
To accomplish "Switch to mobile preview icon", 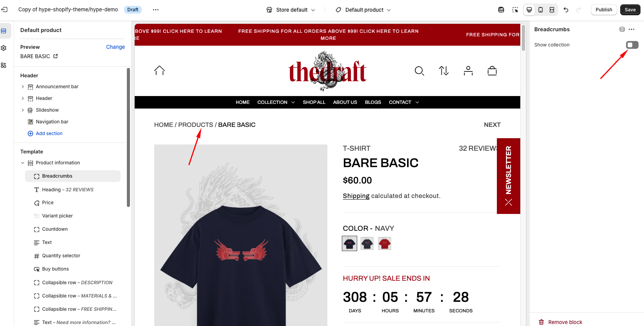I will [541, 10].
